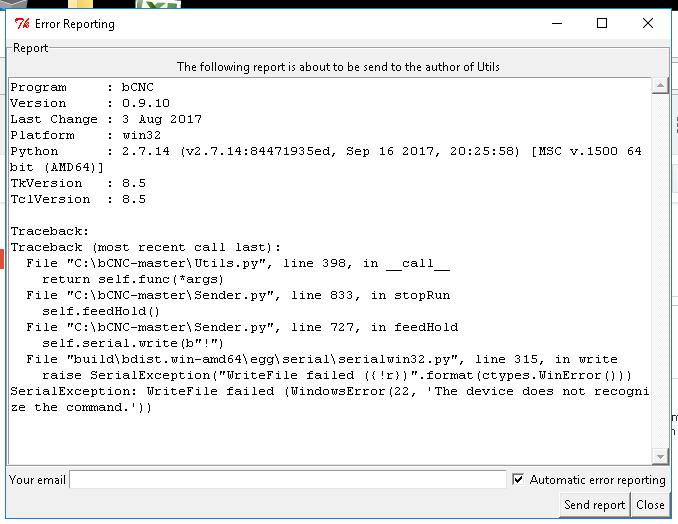
Task: Click the Tk feather icon in title bar
Action: point(22,23)
